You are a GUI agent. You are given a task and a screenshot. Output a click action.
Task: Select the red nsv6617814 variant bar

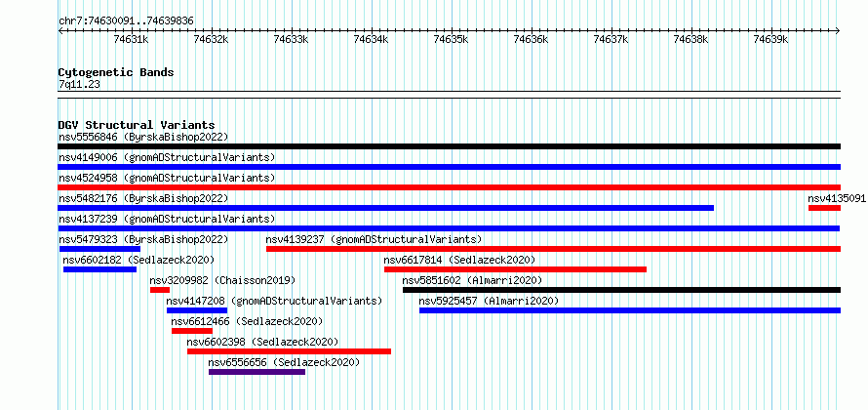[515, 269]
